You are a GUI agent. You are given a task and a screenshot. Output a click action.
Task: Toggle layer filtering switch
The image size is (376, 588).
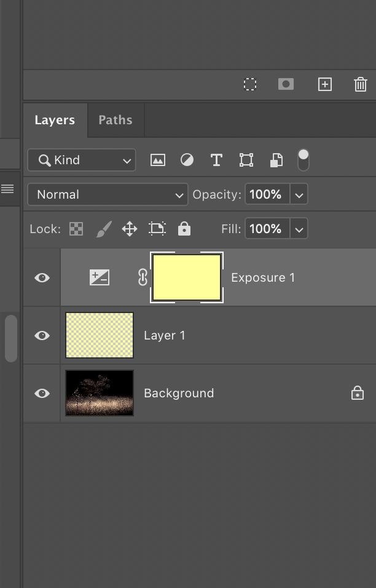(x=304, y=160)
